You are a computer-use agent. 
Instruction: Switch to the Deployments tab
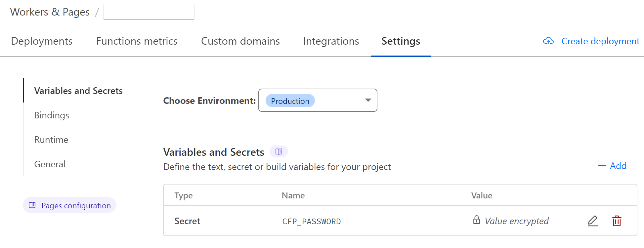click(x=42, y=41)
